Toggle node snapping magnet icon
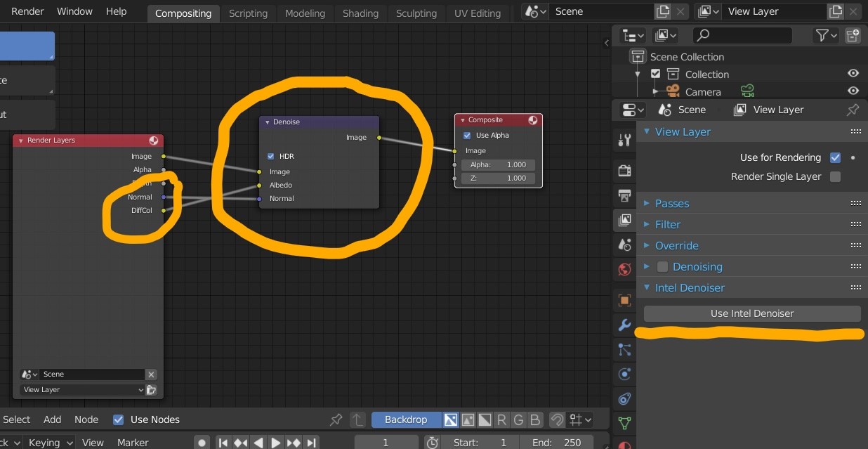Screen dimensions: 868x449 point(556,419)
